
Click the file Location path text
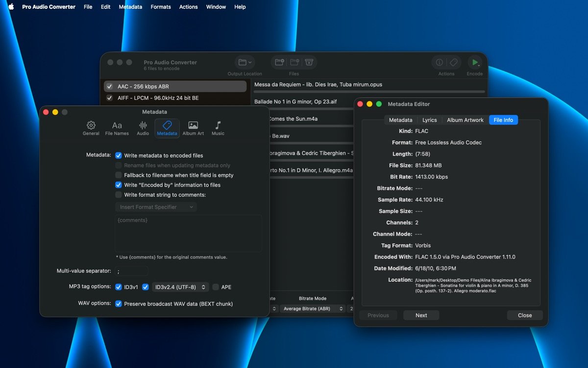tap(473, 286)
